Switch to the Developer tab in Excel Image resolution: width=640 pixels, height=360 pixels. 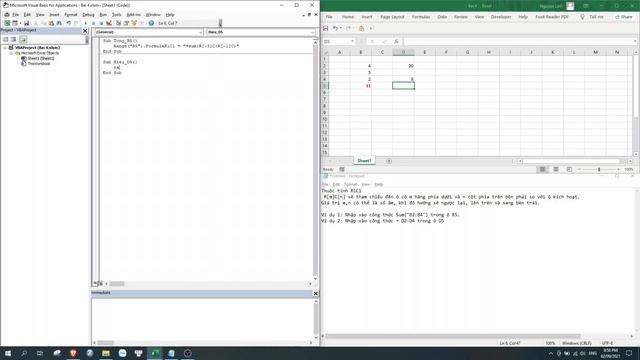501,17
